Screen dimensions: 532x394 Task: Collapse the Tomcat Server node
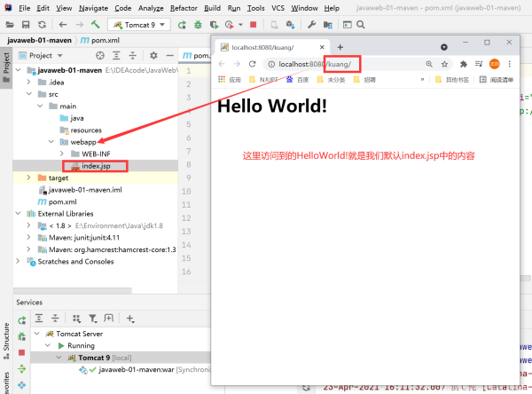point(36,334)
